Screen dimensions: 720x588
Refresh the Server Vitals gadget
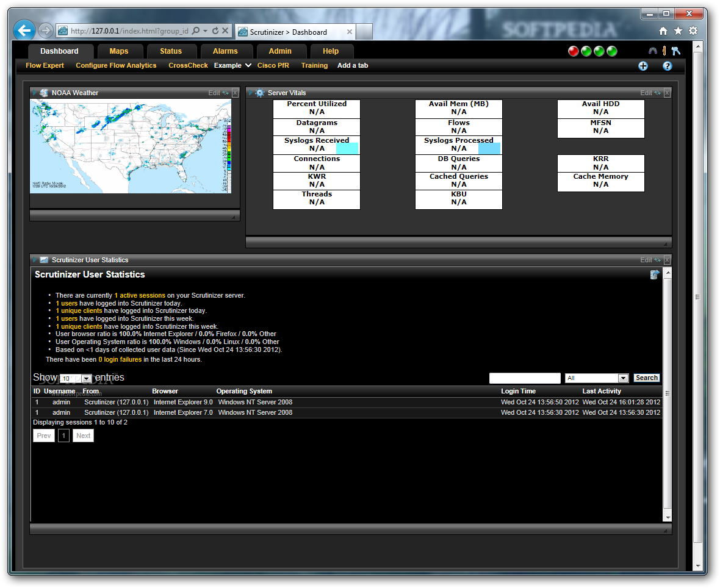[658, 93]
